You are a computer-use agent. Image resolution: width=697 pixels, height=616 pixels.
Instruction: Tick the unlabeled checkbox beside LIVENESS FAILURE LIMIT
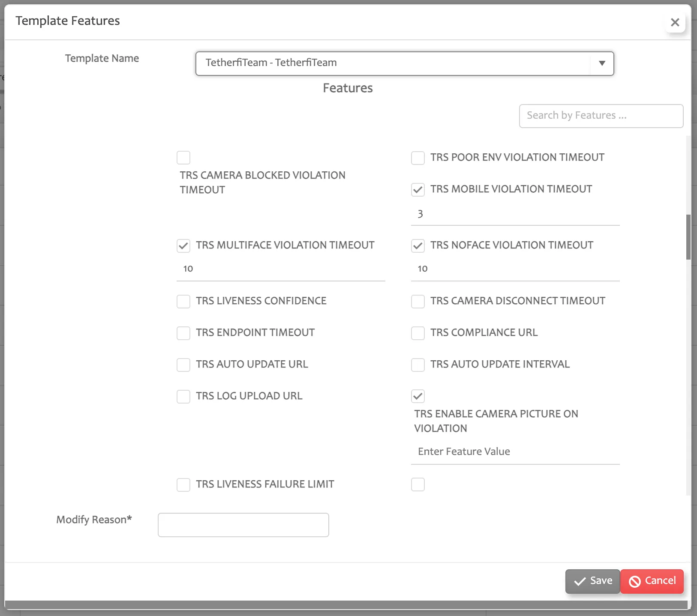418,484
